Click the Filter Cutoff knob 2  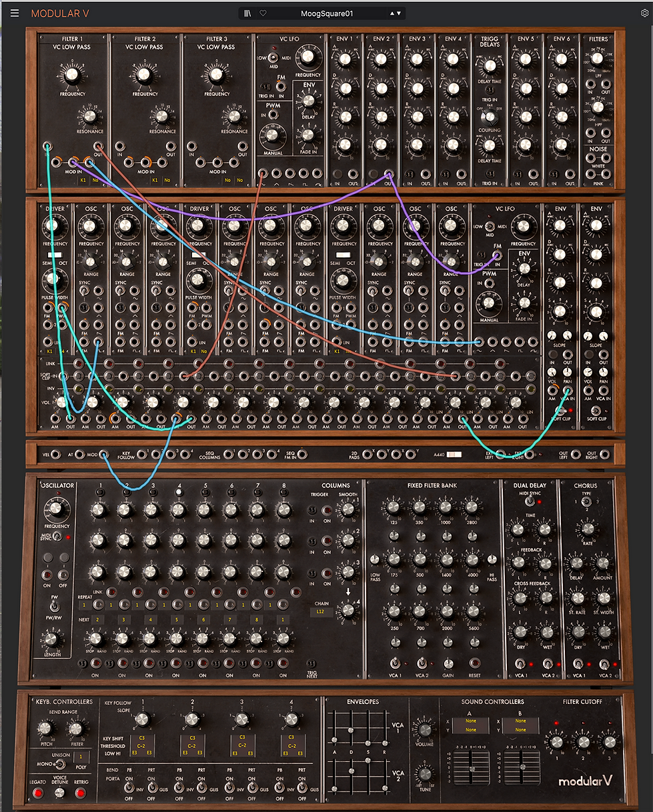pyautogui.click(x=582, y=741)
